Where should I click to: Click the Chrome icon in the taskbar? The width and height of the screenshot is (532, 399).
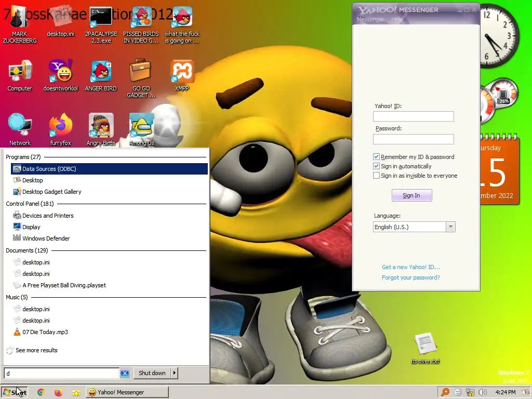(x=41, y=392)
